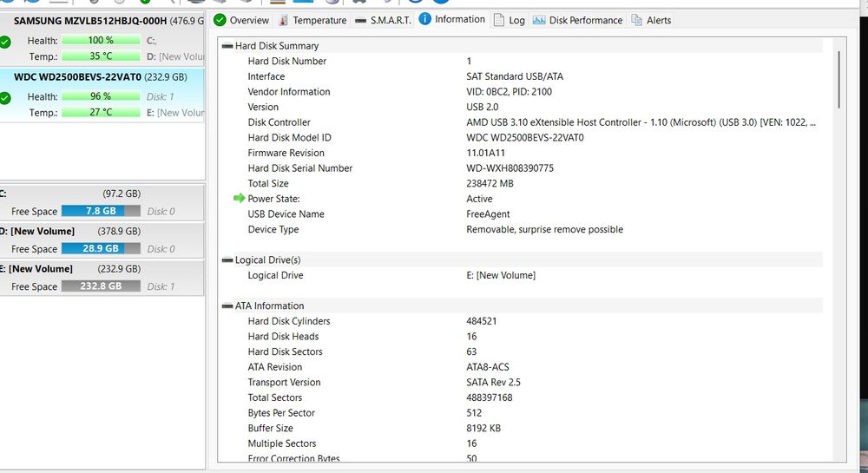Click the SAT Standard USB/ATA interface value
Viewport: 868px width, 473px height.
(515, 76)
